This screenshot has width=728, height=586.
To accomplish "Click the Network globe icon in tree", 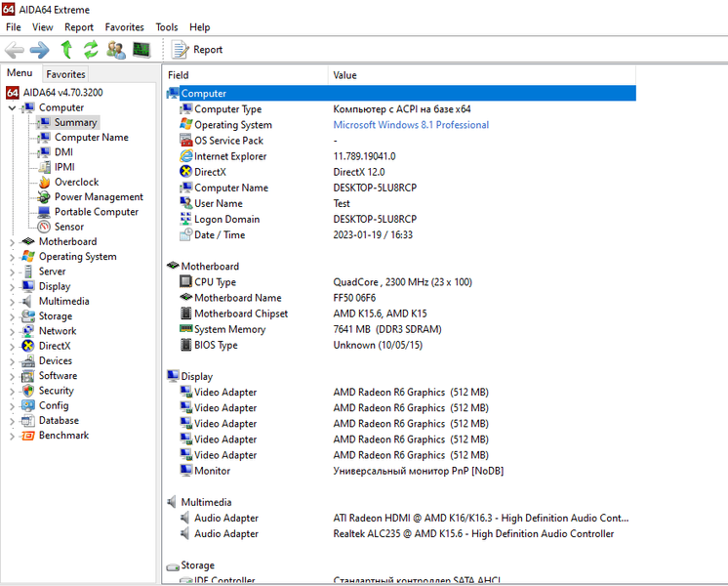I will pyautogui.click(x=28, y=331).
